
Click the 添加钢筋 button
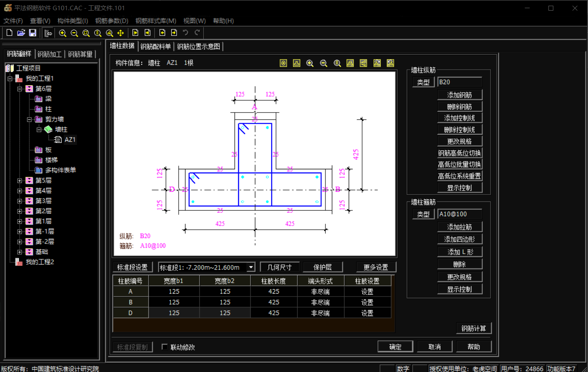[460, 95]
